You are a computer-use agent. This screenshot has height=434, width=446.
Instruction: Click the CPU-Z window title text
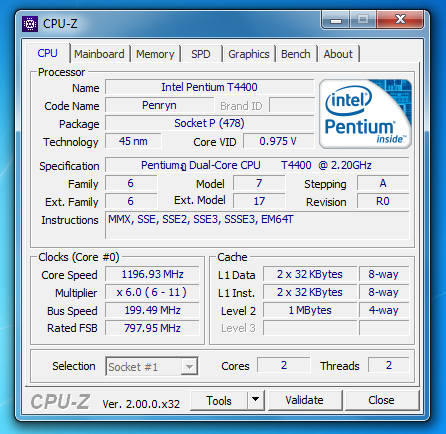coord(60,24)
